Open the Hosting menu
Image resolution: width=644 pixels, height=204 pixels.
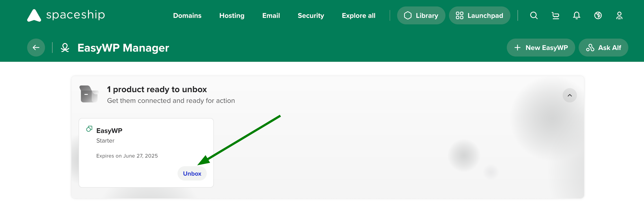[232, 15]
